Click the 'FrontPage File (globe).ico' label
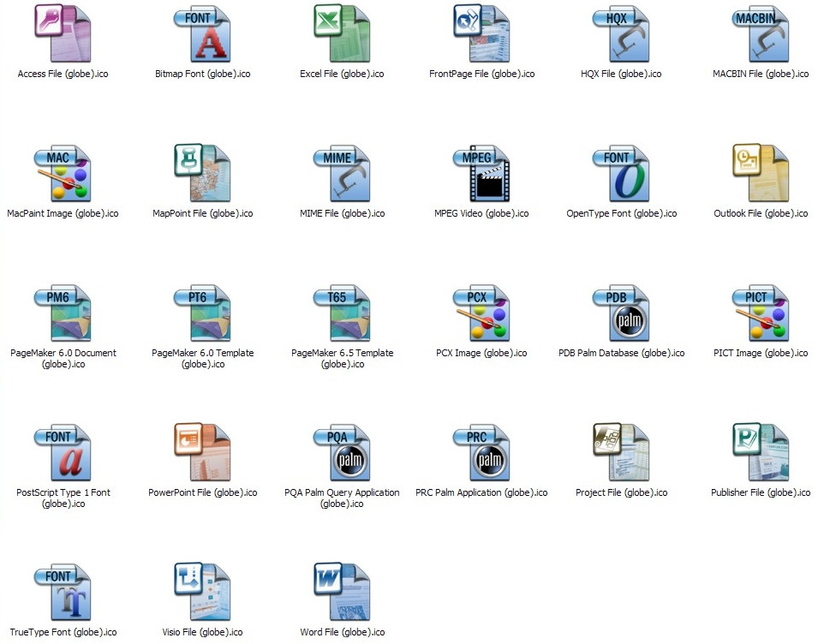This screenshot has width=818, height=644. click(481, 74)
